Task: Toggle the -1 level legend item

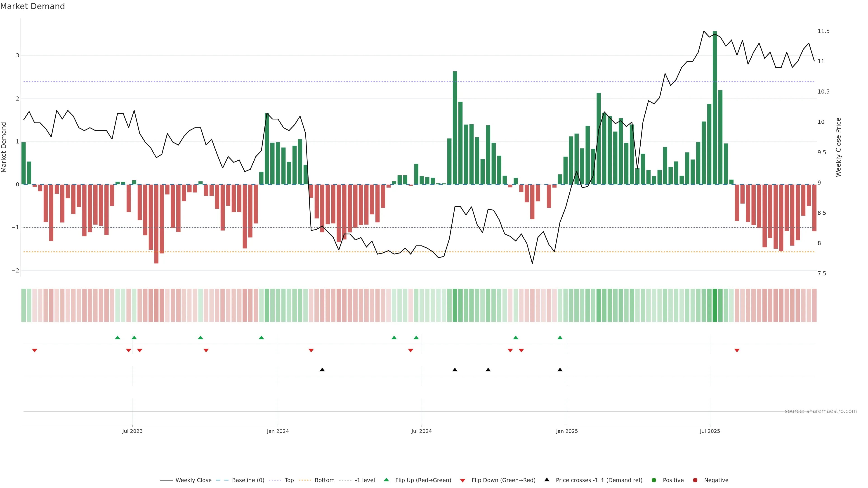Action: [365, 480]
